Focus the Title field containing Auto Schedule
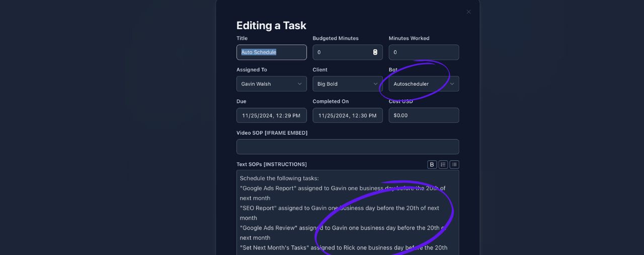644x255 pixels. pyautogui.click(x=272, y=52)
